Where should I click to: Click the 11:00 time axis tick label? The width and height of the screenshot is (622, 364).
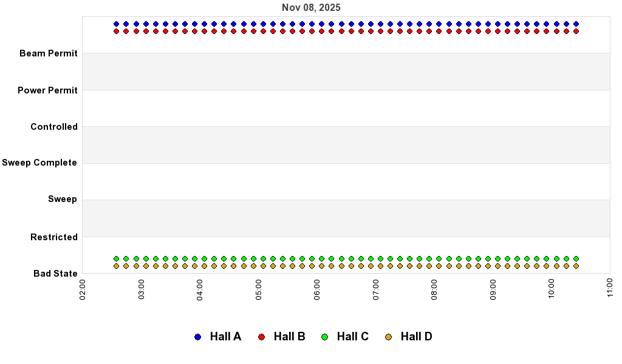pos(610,289)
